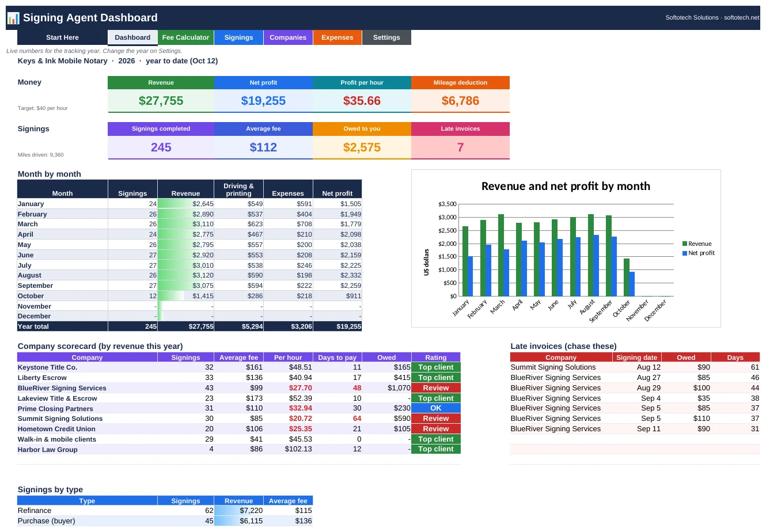
Task: Select the Revenue value $27,755
Action: [x=161, y=101]
